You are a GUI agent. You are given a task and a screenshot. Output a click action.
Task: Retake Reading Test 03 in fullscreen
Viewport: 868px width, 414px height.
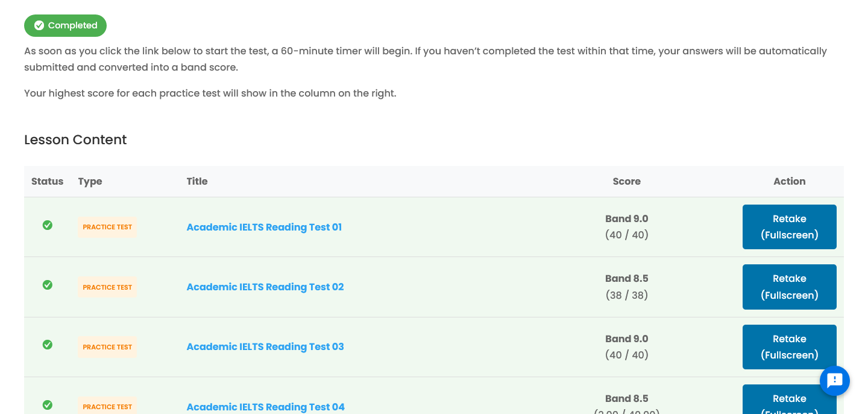789,346
